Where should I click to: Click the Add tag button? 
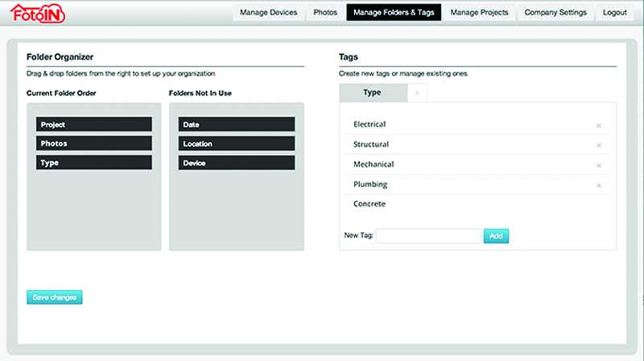(x=496, y=236)
